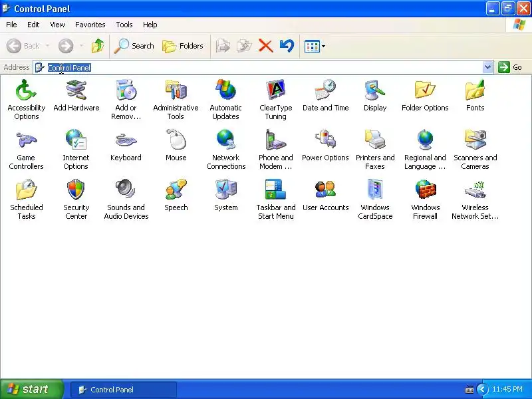Open the Edit menu
Screen dimensions: 532x399
coord(33,25)
